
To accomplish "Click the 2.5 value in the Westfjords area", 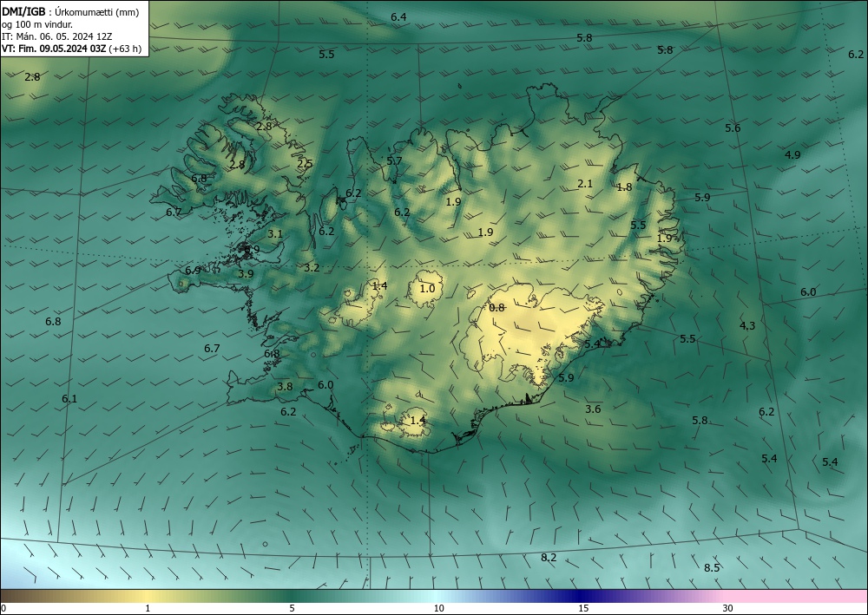I will pos(305,163).
